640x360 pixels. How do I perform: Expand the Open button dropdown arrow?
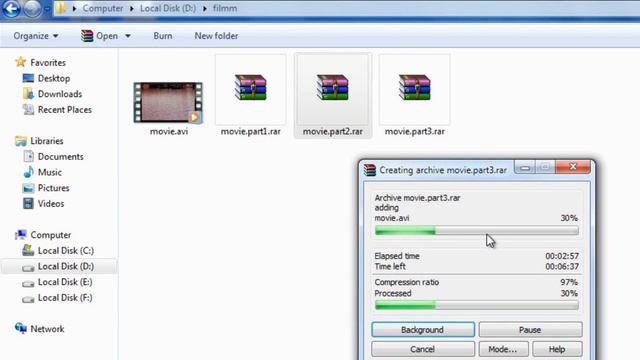point(128,36)
